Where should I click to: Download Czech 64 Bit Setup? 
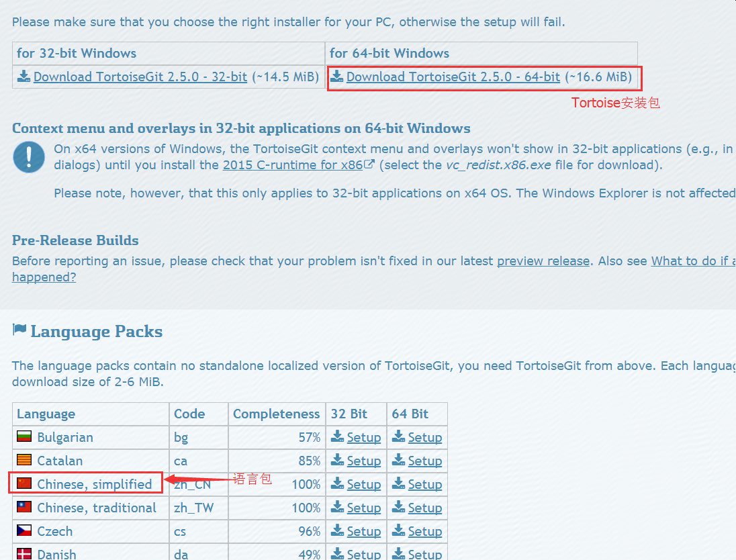pos(425,531)
